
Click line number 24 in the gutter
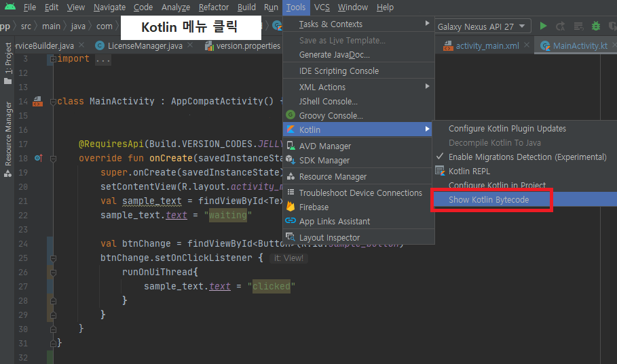(23, 244)
